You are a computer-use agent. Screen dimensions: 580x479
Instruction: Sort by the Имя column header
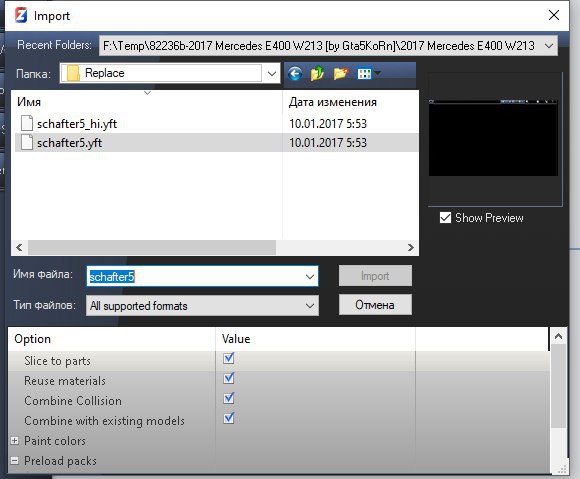147,102
